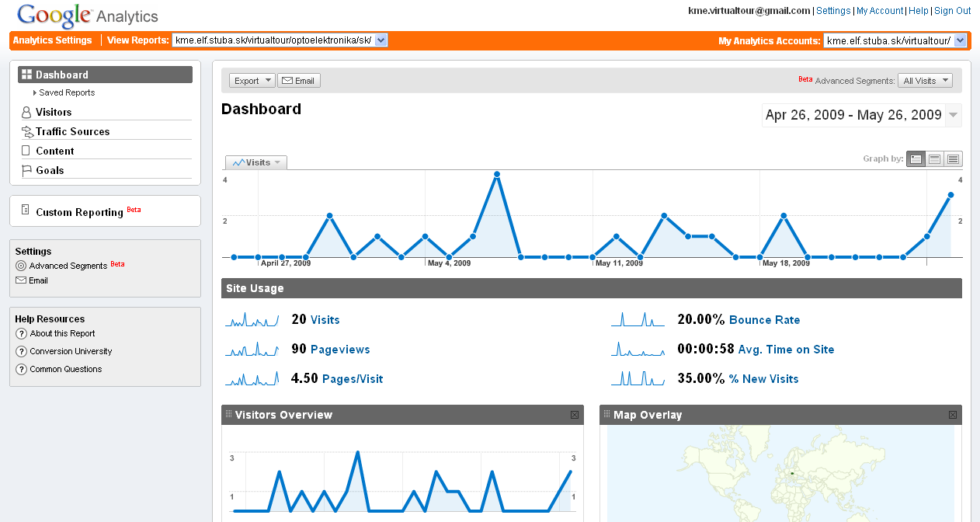Open Custom Reporting beta

(x=79, y=212)
